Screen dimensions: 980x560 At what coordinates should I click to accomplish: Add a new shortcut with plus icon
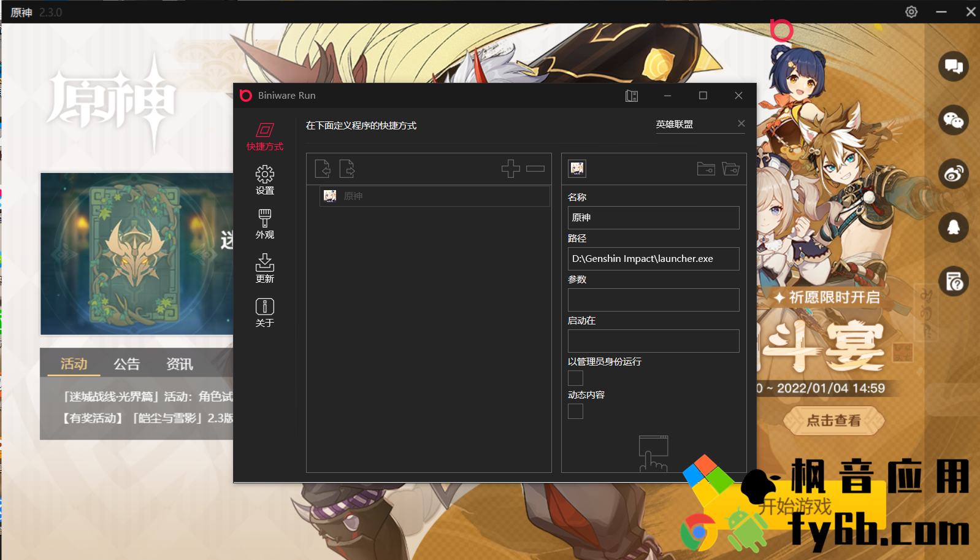[511, 169]
